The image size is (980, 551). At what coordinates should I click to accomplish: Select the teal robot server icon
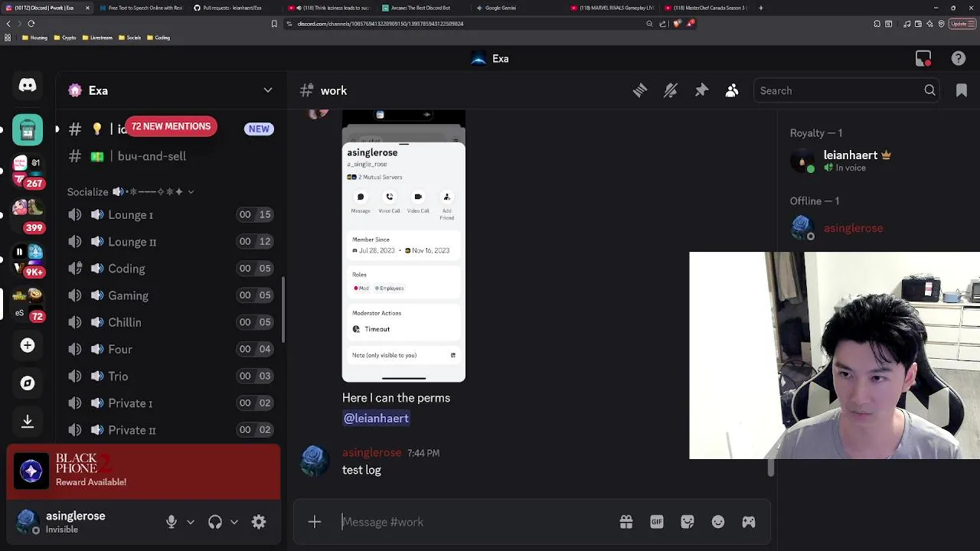coord(28,129)
